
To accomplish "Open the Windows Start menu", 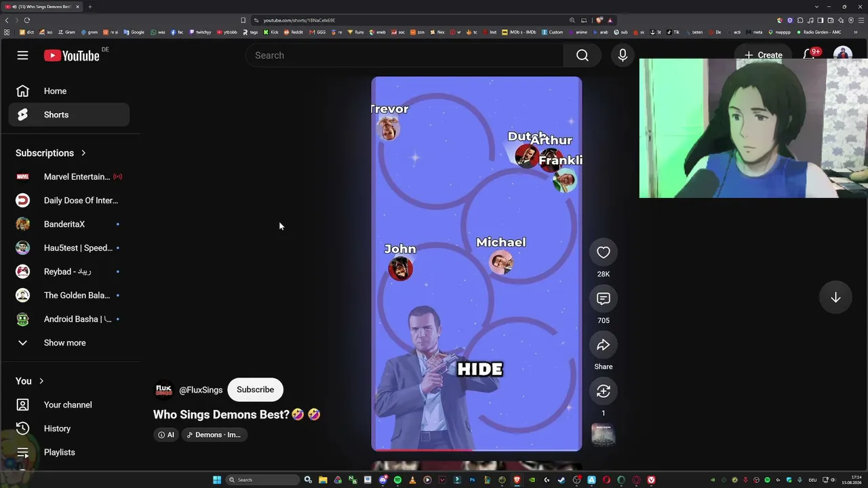I will point(217,480).
